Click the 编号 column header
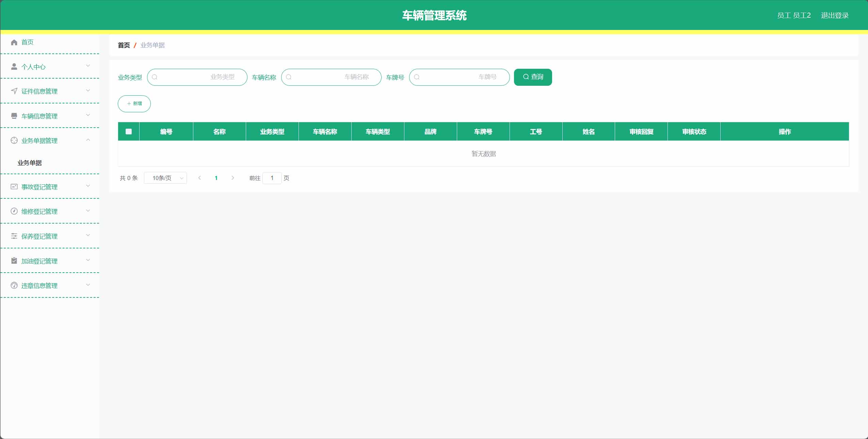868x439 pixels. [166, 131]
